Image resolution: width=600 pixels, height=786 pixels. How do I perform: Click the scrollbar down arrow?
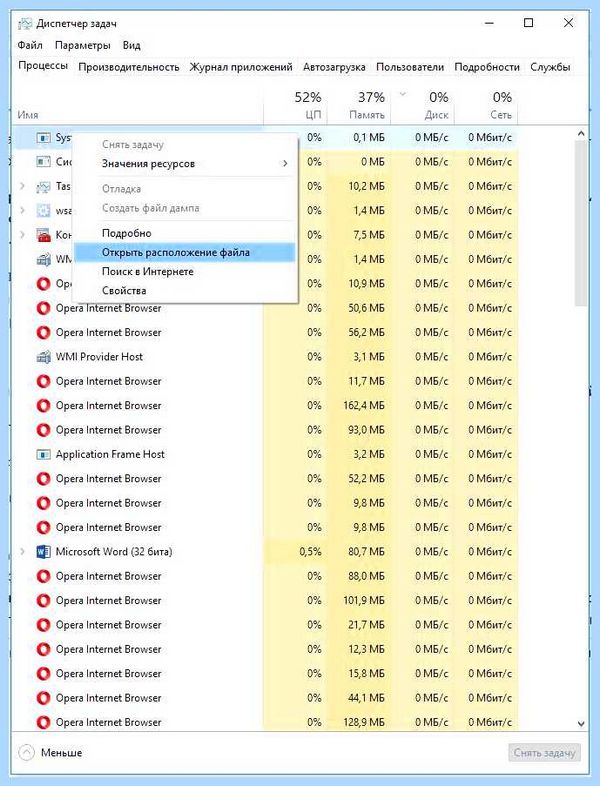[x=581, y=723]
